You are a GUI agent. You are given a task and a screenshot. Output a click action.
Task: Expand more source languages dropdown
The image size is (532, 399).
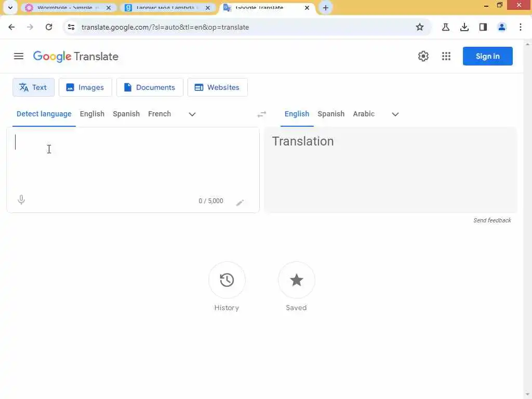click(x=192, y=114)
